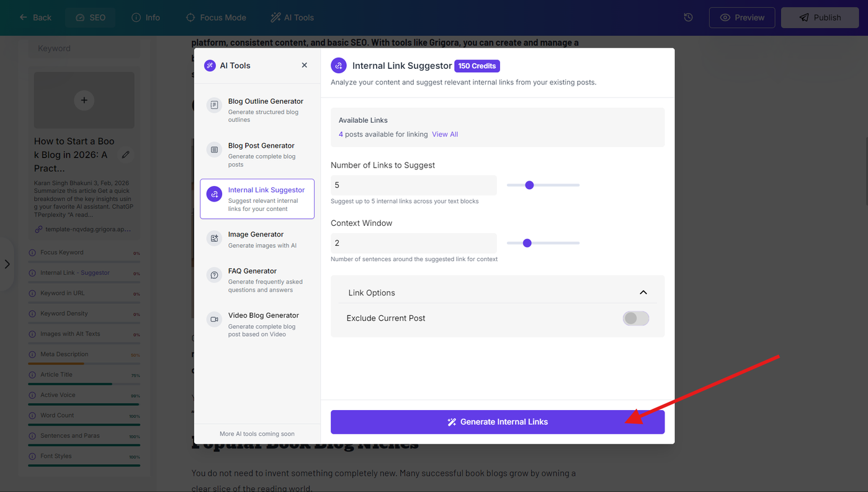Choose the FAQ Generator tool
Image resolution: width=868 pixels, height=492 pixels.
pyautogui.click(x=257, y=280)
